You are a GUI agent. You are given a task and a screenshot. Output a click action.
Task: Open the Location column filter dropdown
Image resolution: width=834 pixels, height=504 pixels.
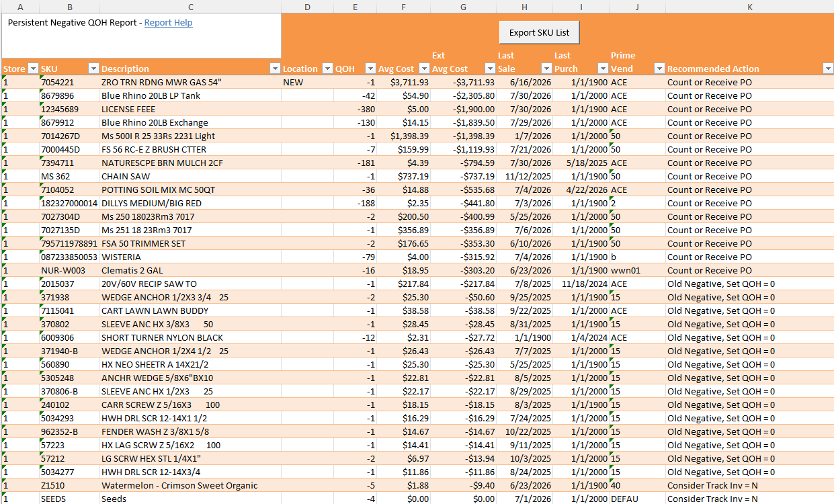click(327, 69)
